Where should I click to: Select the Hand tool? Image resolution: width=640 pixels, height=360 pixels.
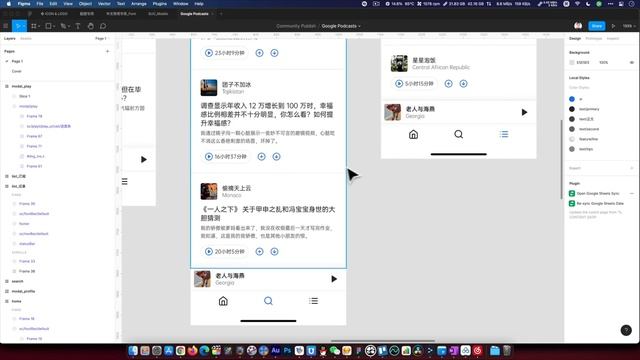coord(90,26)
